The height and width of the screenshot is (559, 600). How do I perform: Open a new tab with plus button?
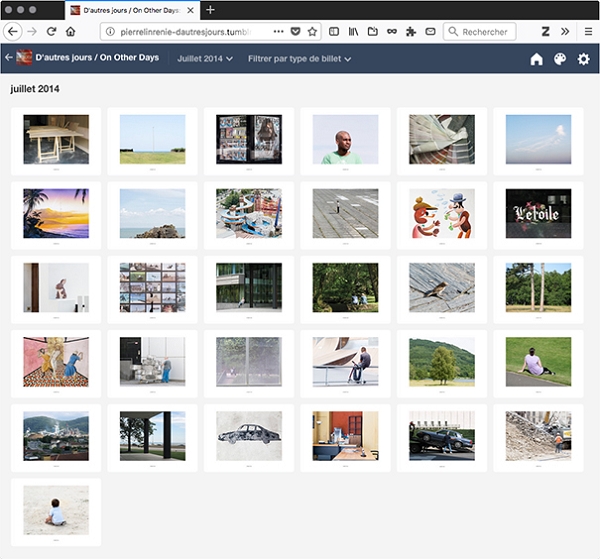click(210, 9)
